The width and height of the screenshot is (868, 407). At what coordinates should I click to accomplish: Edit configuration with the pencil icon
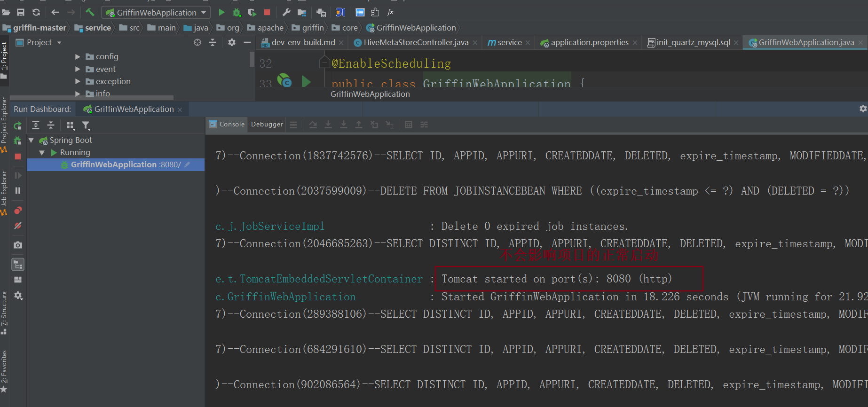click(x=187, y=164)
